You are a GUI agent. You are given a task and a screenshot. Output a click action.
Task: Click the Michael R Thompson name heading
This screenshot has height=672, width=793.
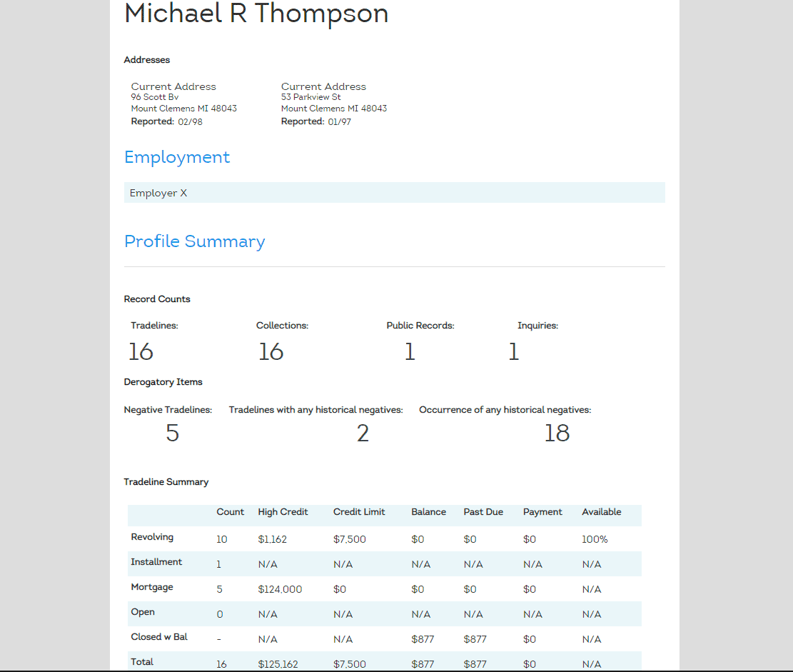click(x=256, y=14)
